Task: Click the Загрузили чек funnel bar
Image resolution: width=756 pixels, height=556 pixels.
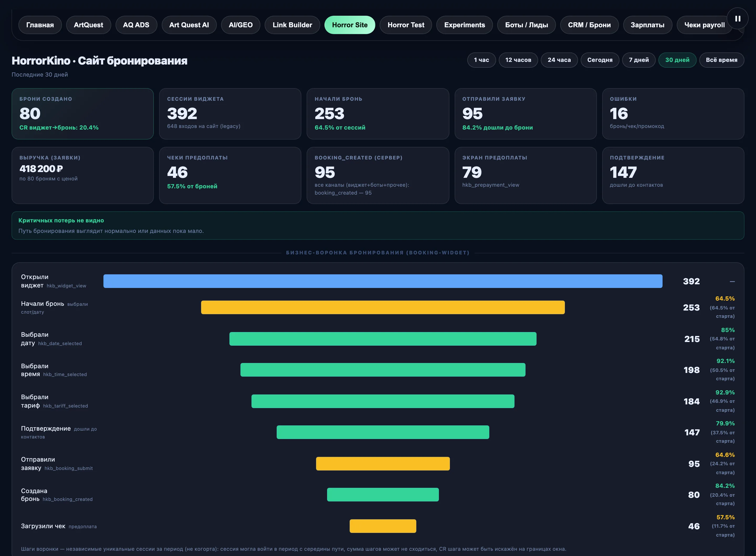Action: click(383, 526)
